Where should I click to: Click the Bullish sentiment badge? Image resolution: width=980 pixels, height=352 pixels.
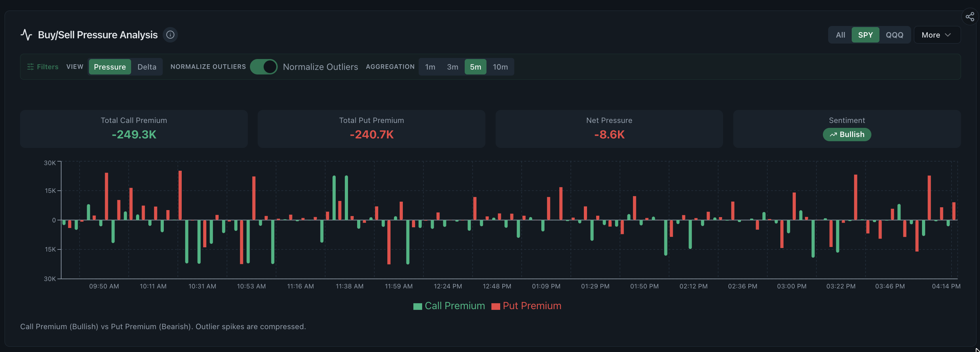click(847, 134)
